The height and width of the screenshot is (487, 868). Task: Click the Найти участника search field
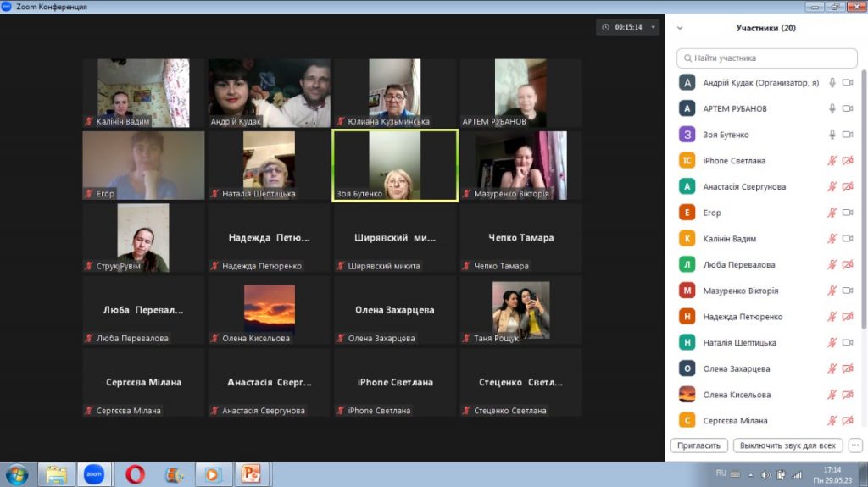(x=766, y=58)
